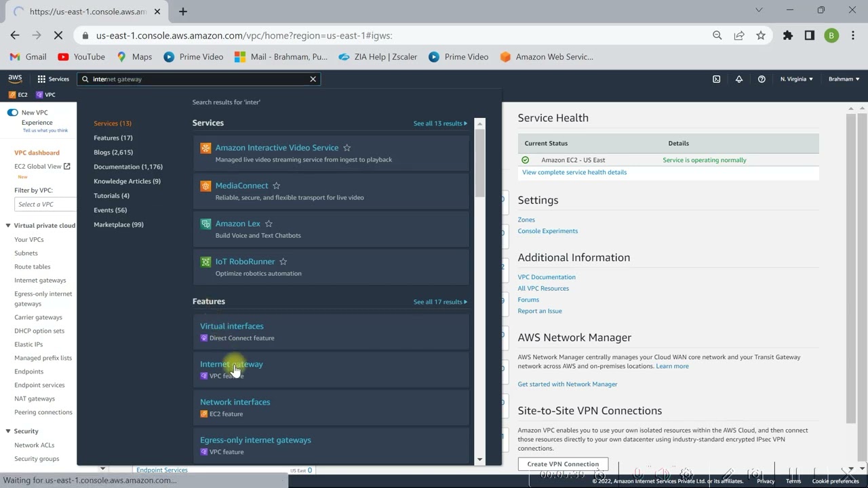Collapse Virtual private cloud section
This screenshot has height=488, width=868.
click(x=8, y=226)
